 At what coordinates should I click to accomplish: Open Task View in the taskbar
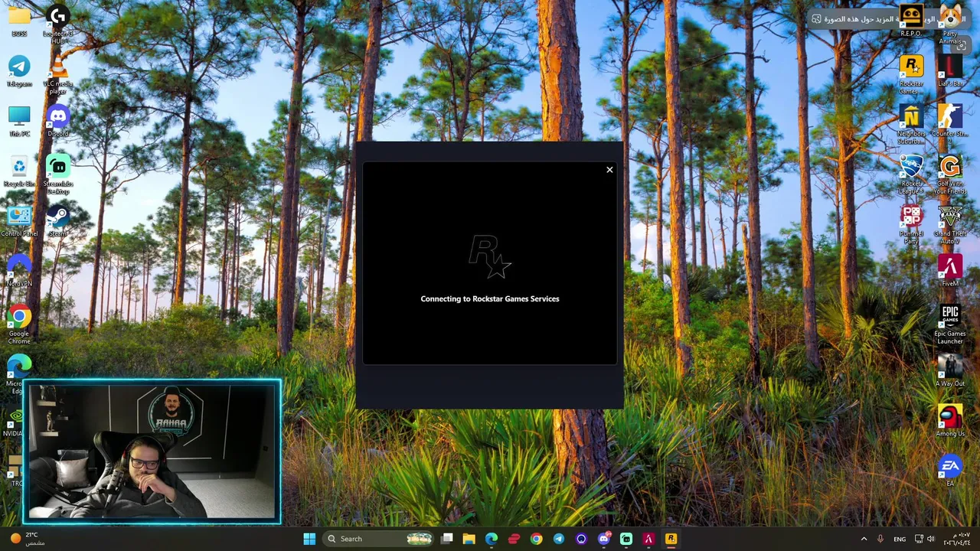[x=446, y=539]
